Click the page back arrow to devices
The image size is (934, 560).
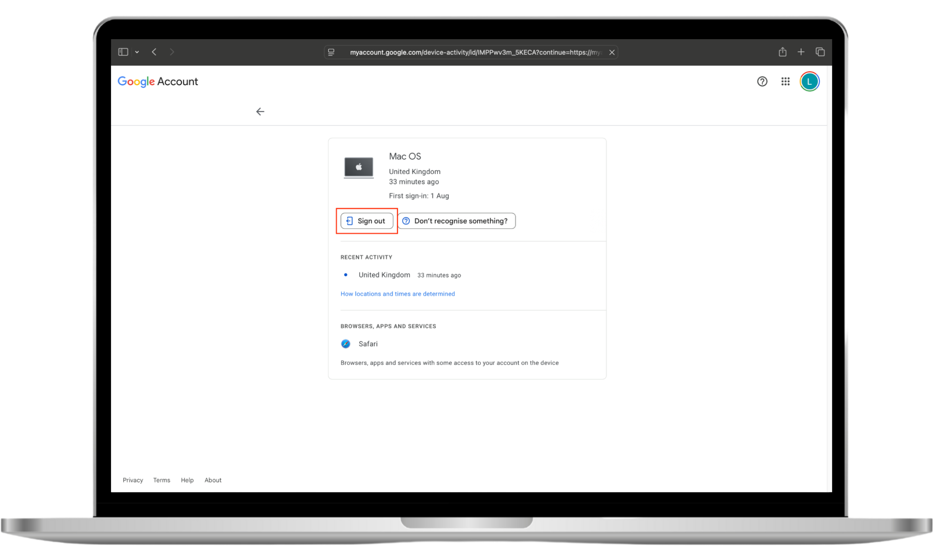pos(260,111)
